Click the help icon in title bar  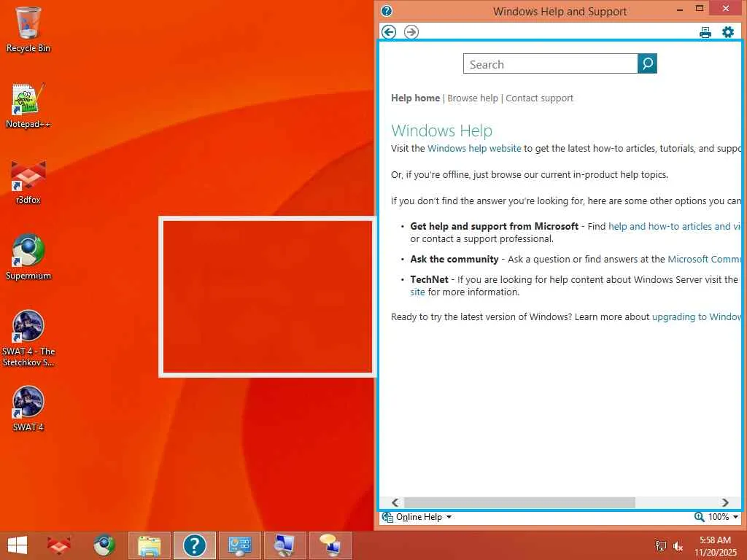[x=387, y=11]
